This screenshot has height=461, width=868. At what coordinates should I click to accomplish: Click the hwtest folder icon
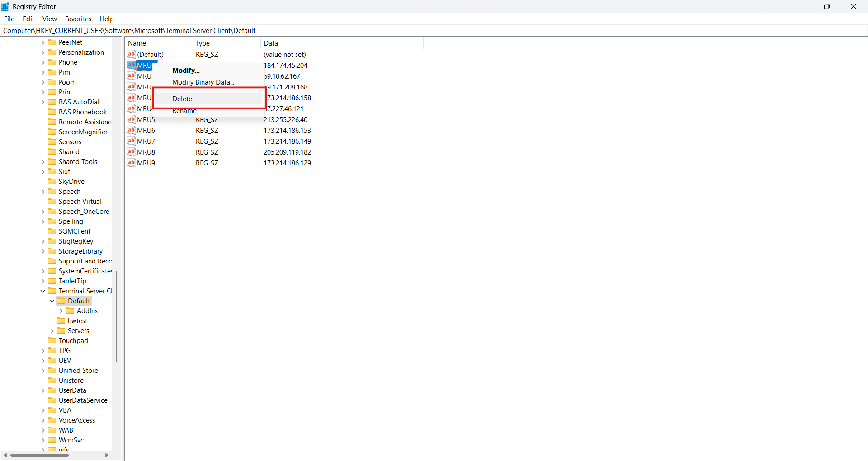point(61,321)
